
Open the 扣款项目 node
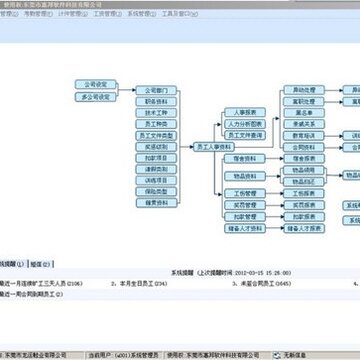tap(156, 158)
